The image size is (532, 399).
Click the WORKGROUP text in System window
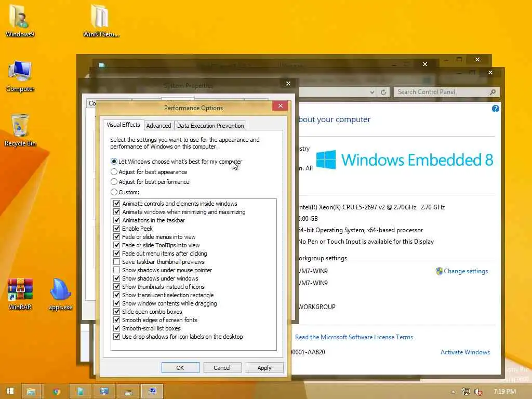(317, 307)
